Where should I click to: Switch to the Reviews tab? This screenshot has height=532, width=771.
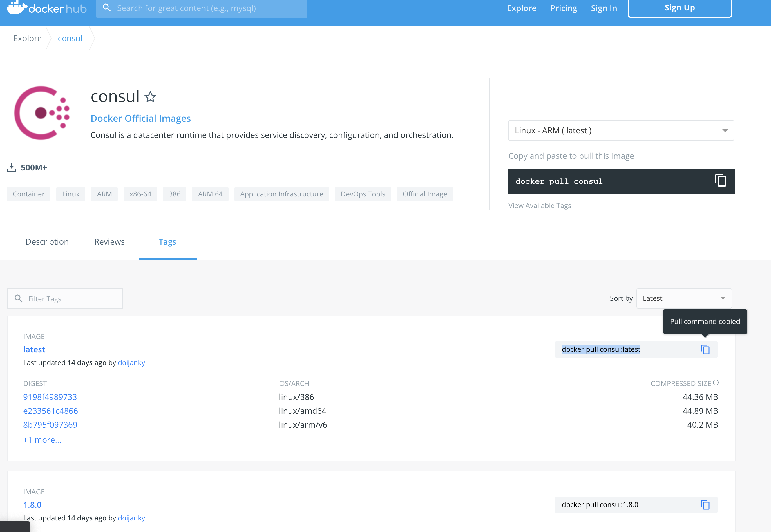pyautogui.click(x=109, y=241)
